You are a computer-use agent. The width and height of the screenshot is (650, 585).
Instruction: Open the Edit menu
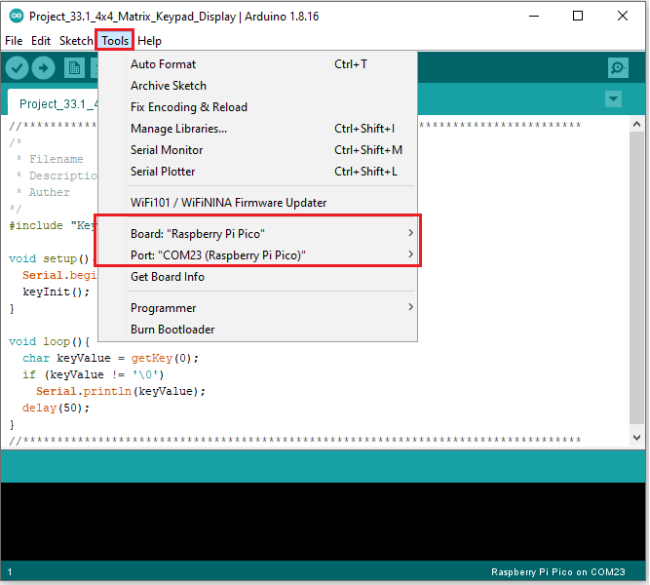pos(41,41)
